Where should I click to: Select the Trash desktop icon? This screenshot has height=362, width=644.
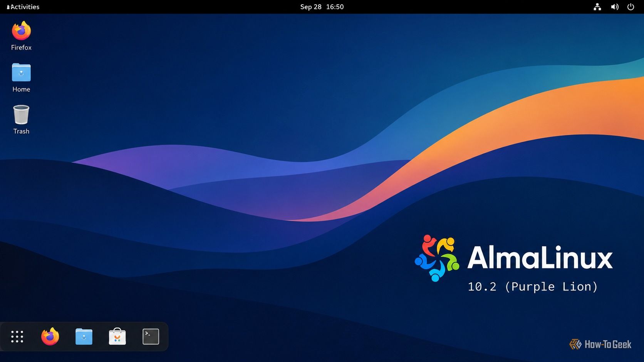pos(21,114)
